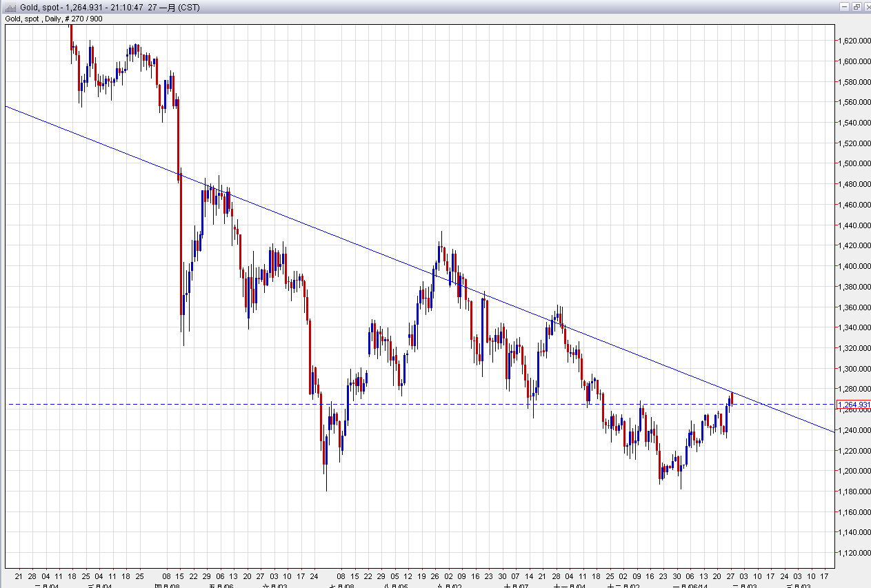This screenshot has width=871, height=588.
Task: Click the 1,120.000 price axis label
Action: (x=854, y=553)
